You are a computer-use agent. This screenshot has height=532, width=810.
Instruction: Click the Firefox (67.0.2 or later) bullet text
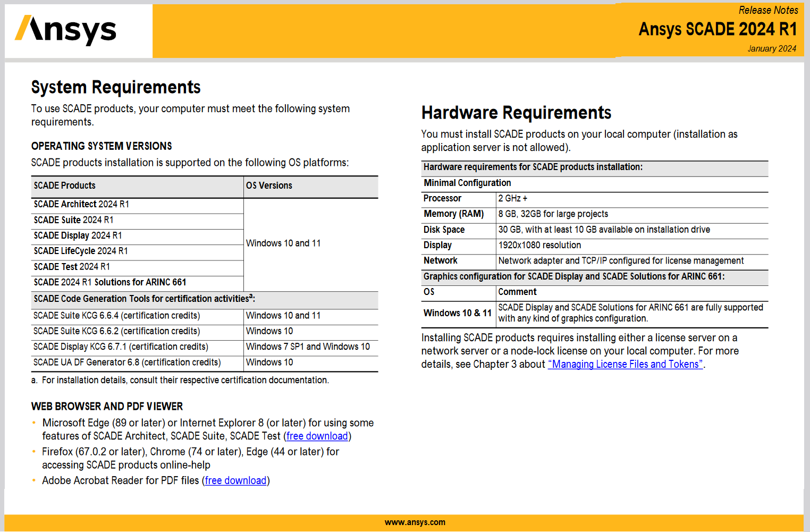tap(190, 458)
